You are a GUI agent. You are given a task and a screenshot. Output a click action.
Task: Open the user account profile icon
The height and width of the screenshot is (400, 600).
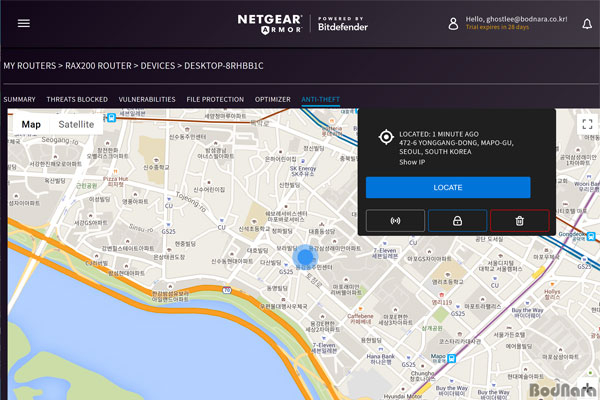pos(453,23)
